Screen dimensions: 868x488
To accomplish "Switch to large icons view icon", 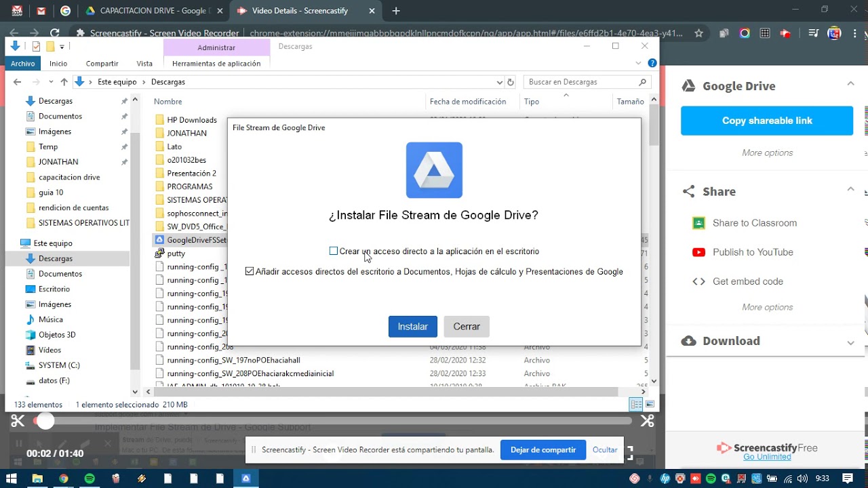I will click(650, 405).
